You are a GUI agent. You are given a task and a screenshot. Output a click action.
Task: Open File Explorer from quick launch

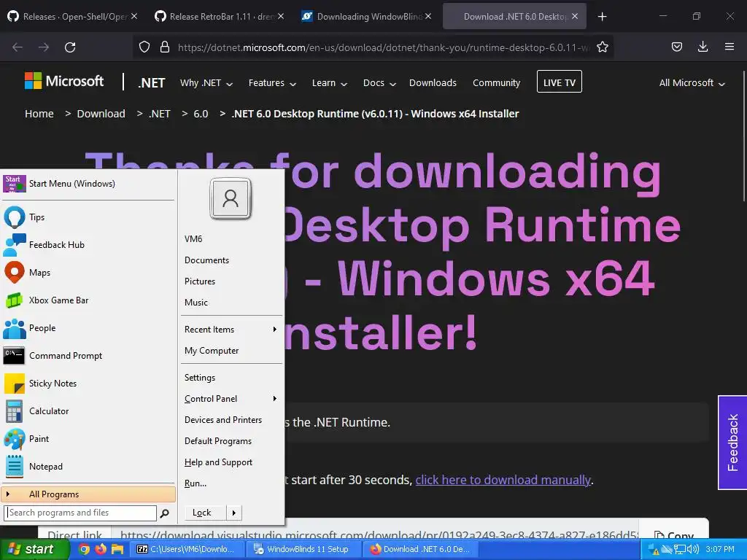117,549
